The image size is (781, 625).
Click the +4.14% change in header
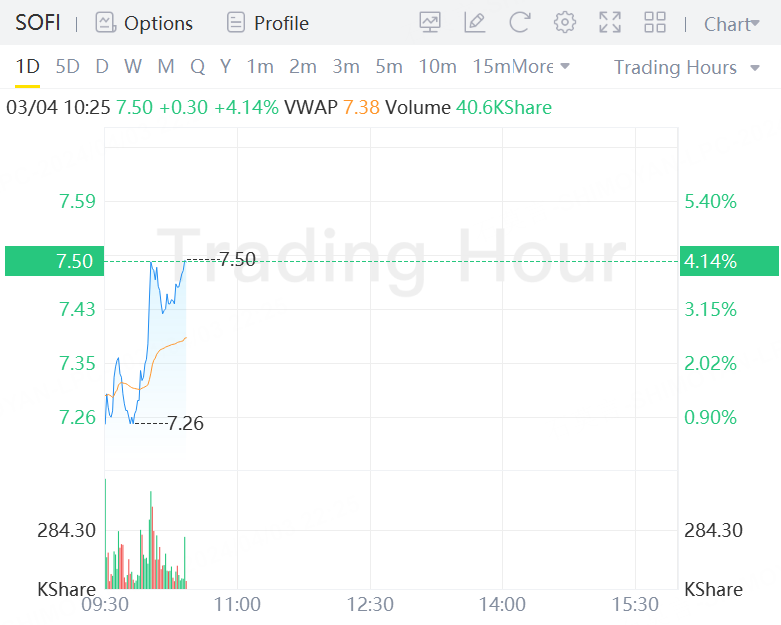coord(246,107)
